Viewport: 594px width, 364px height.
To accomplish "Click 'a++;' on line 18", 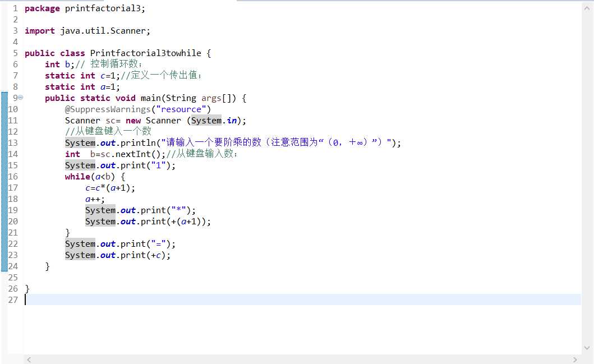I will pos(95,199).
